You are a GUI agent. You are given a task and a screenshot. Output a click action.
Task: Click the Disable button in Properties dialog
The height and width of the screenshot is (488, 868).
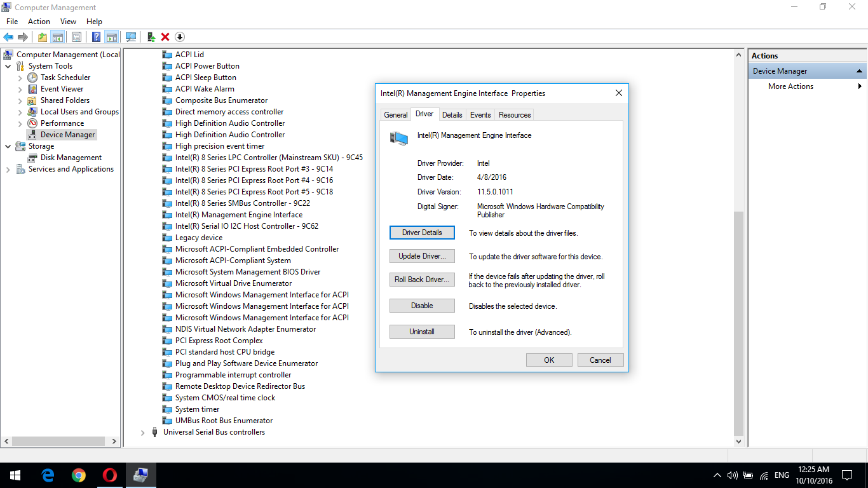click(422, 306)
